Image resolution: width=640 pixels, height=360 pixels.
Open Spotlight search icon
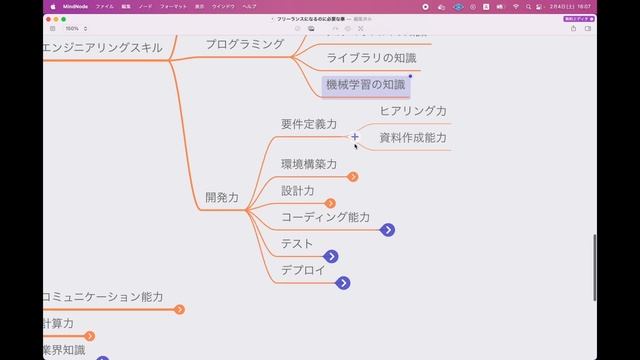tap(528, 7)
